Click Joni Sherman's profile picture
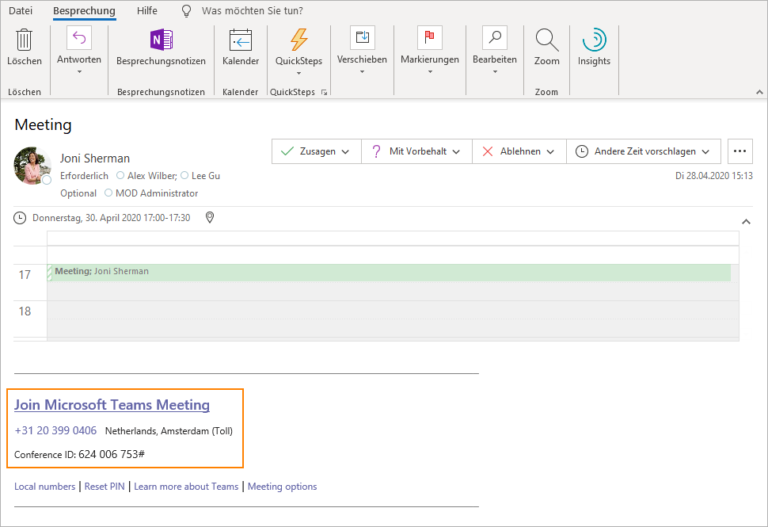 point(32,166)
